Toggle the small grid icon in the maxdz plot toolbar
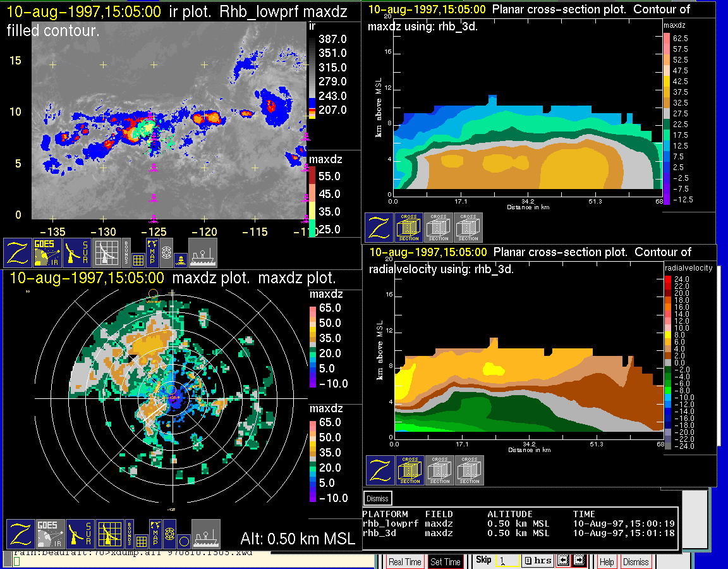728x569 pixels. (141, 541)
